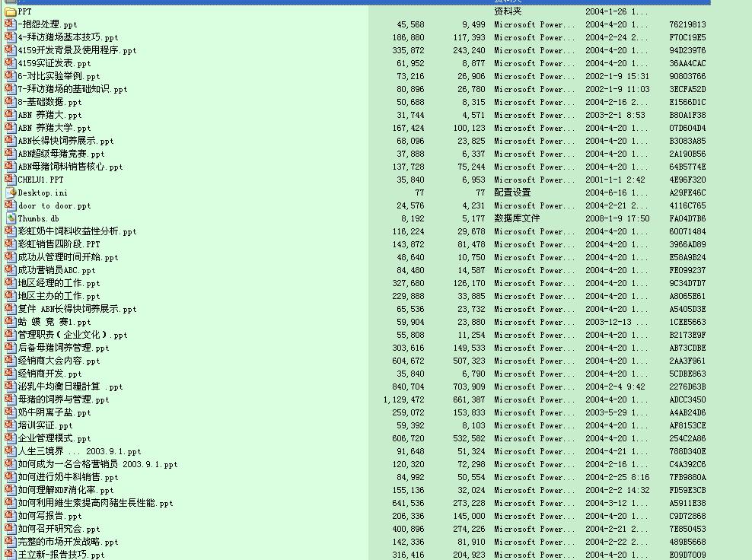This screenshot has width=752, height=560.
Task: Select the file 地区经理的工作.ppt
Action: [x=59, y=283]
